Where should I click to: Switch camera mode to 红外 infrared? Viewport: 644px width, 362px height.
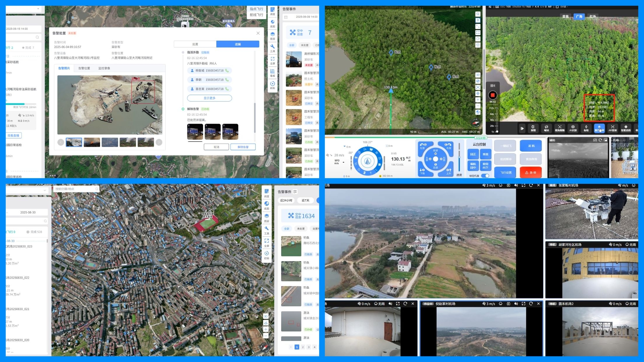tap(593, 17)
